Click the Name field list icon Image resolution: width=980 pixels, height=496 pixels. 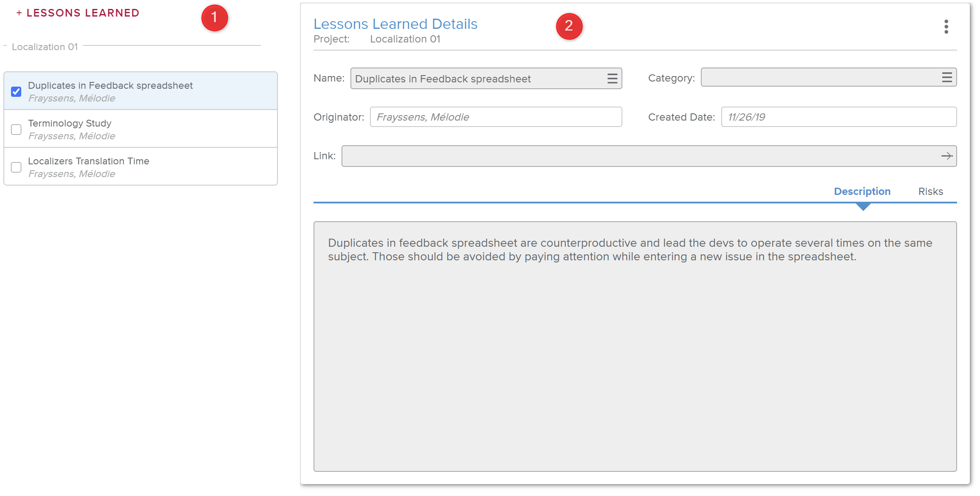612,79
